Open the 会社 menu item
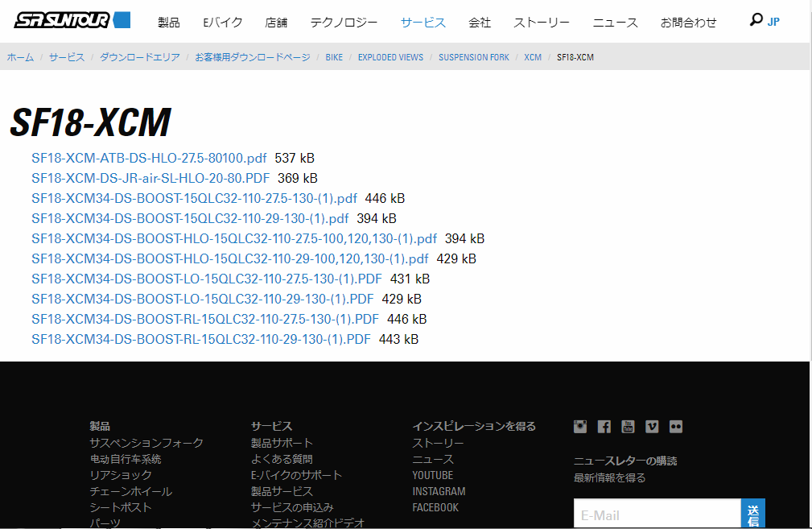Screen dimensions: 812x529 480,23
